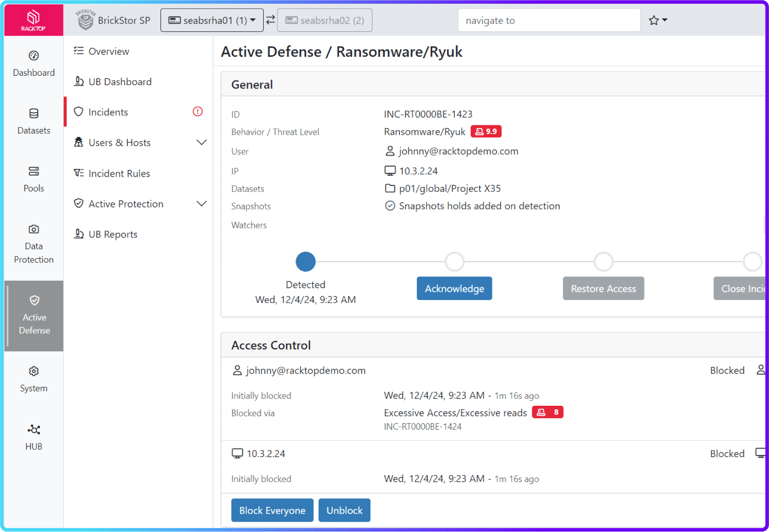
Task: Click the Detected Wed, 12/4/24, 9:23 AM timestamp
Action: (305, 300)
